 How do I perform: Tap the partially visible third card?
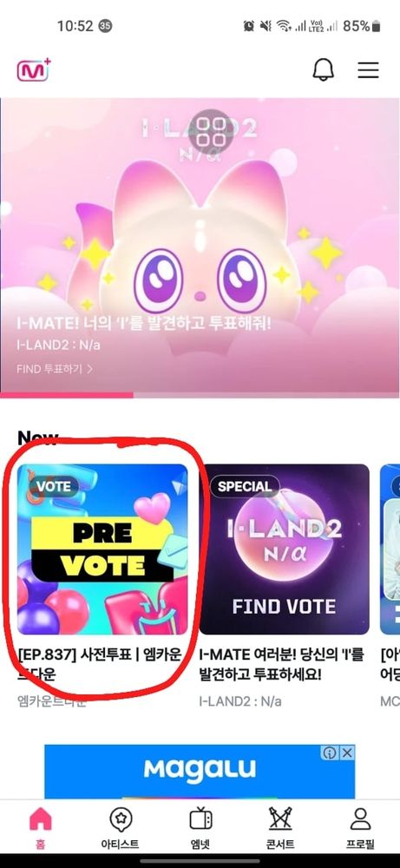coord(390,549)
